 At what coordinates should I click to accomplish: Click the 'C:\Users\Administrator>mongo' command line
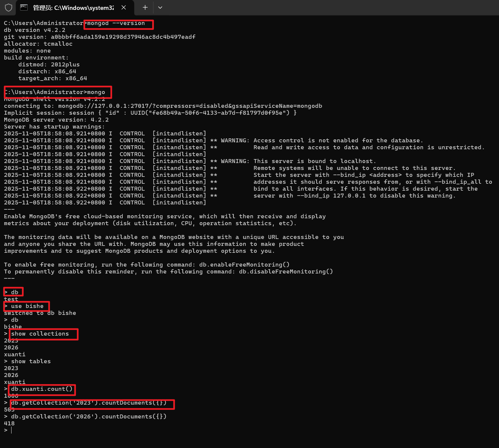[x=55, y=92]
